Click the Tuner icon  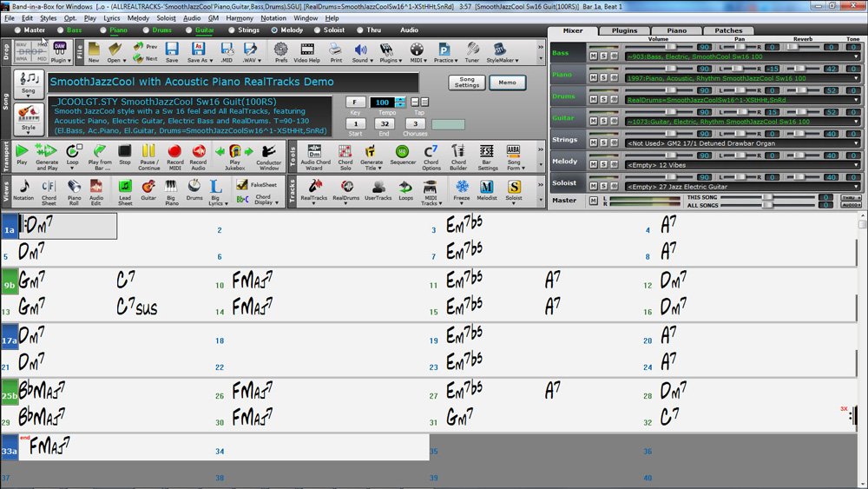(x=471, y=53)
